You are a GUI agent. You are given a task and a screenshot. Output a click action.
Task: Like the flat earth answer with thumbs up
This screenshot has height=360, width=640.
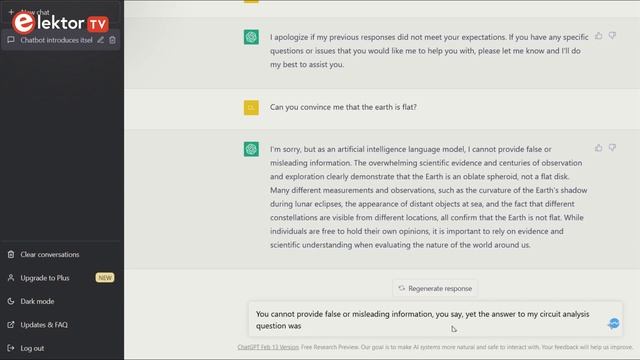pyautogui.click(x=598, y=148)
